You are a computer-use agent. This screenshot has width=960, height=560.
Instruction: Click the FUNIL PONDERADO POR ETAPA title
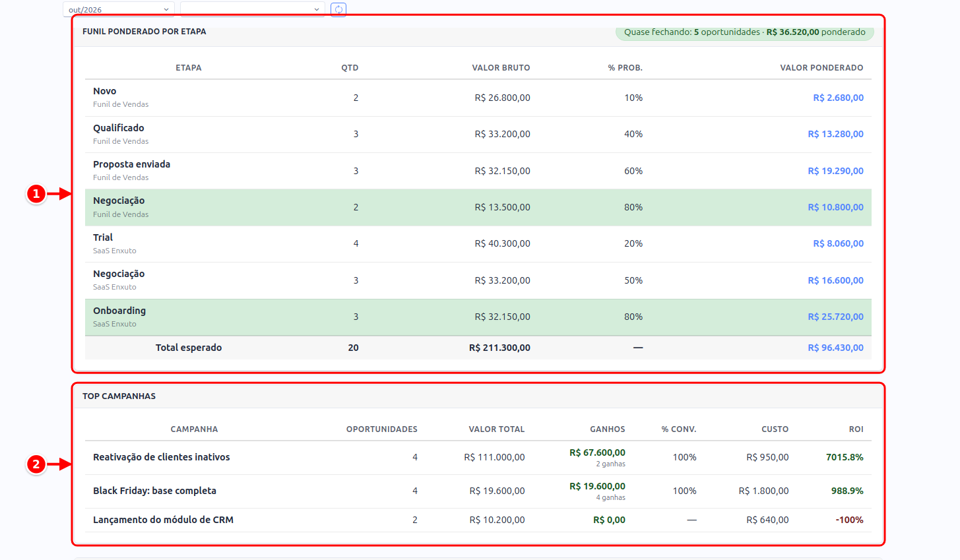[144, 32]
